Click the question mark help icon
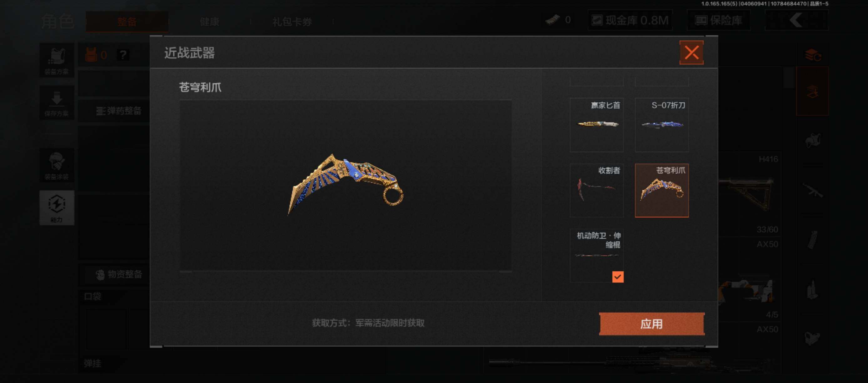 123,55
